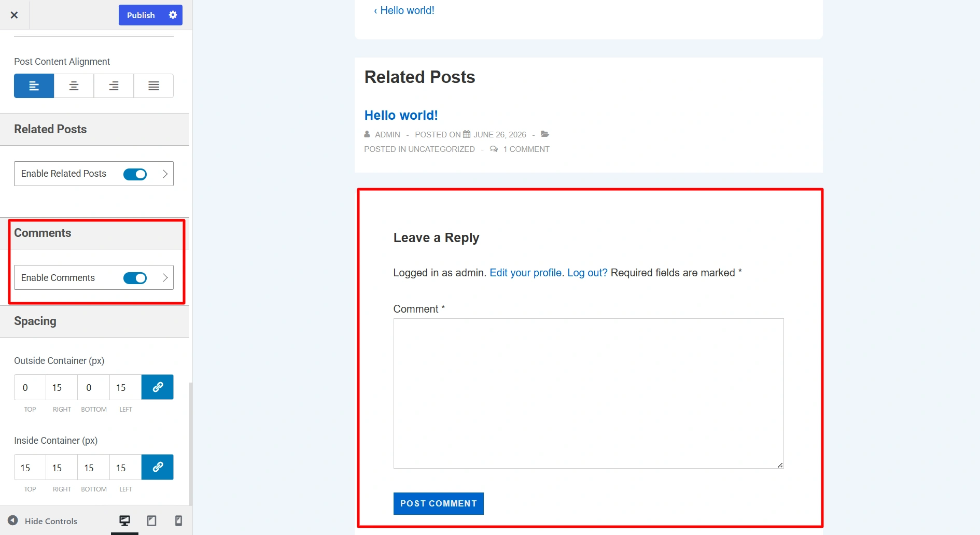Click Hide Controls button
980x535 pixels.
click(x=43, y=521)
